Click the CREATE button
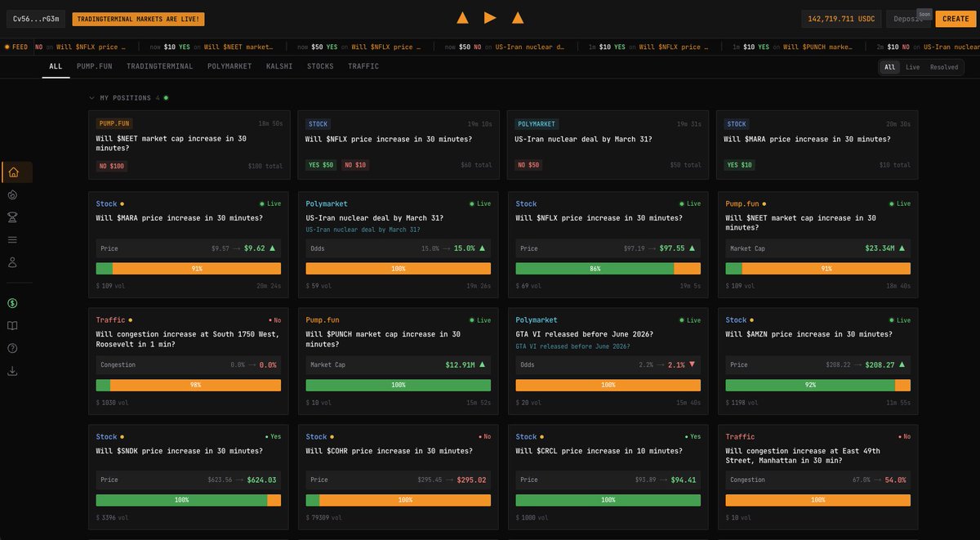980x540 pixels. tap(955, 19)
